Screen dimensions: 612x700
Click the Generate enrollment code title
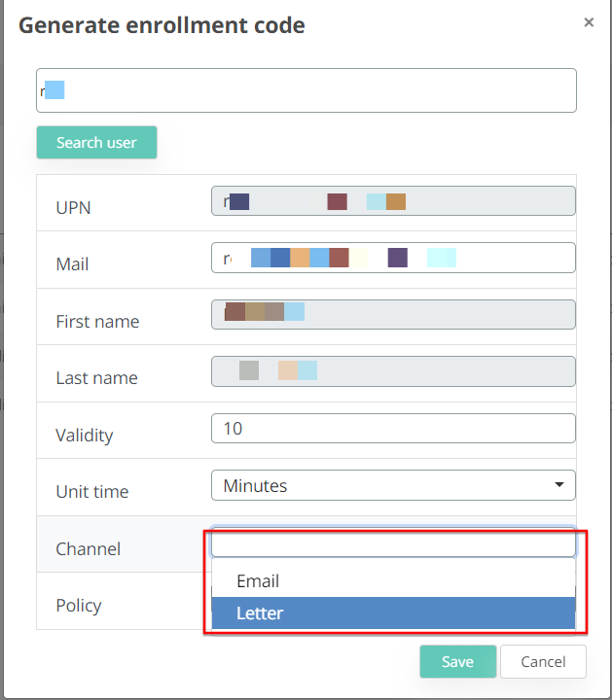(x=162, y=25)
